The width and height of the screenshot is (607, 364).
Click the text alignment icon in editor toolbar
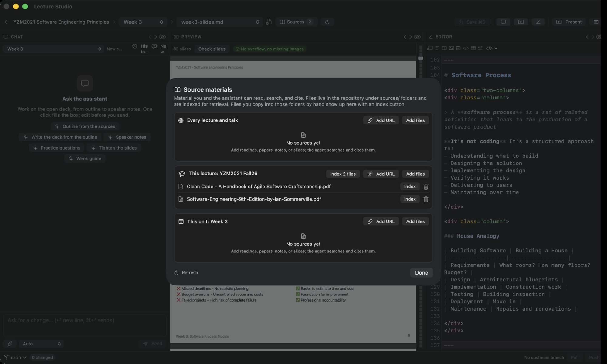tap(437, 48)
